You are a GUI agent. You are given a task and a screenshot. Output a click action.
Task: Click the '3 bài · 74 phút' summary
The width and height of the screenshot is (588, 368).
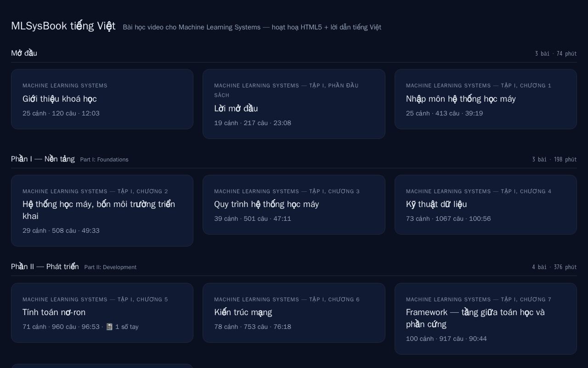pos(556,54)
